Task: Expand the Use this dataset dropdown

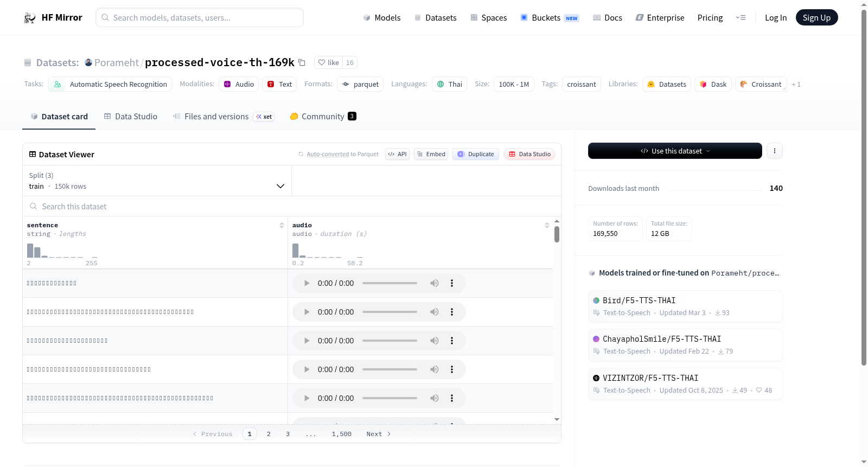Action: pos(675,151)
